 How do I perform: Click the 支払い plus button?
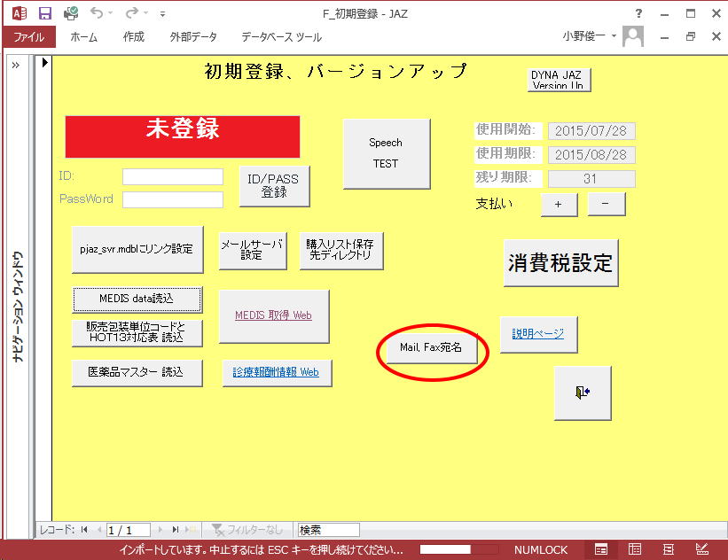click(x=560, y=204)
